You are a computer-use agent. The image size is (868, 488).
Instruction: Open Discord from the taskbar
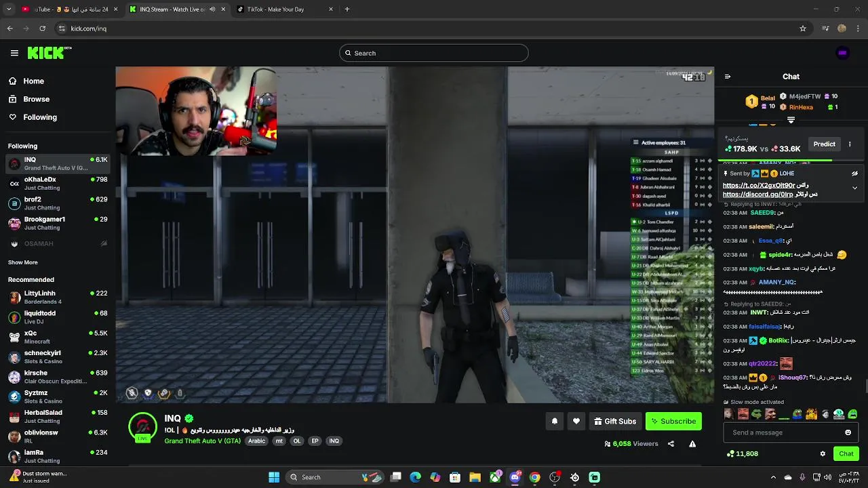[515, 477]
